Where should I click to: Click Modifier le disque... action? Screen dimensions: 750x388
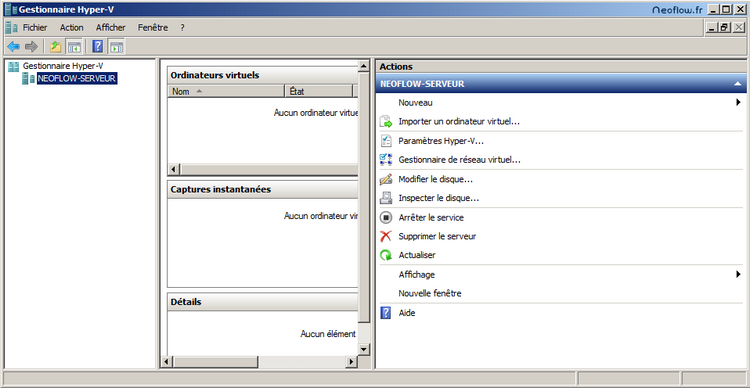point(436,179)
